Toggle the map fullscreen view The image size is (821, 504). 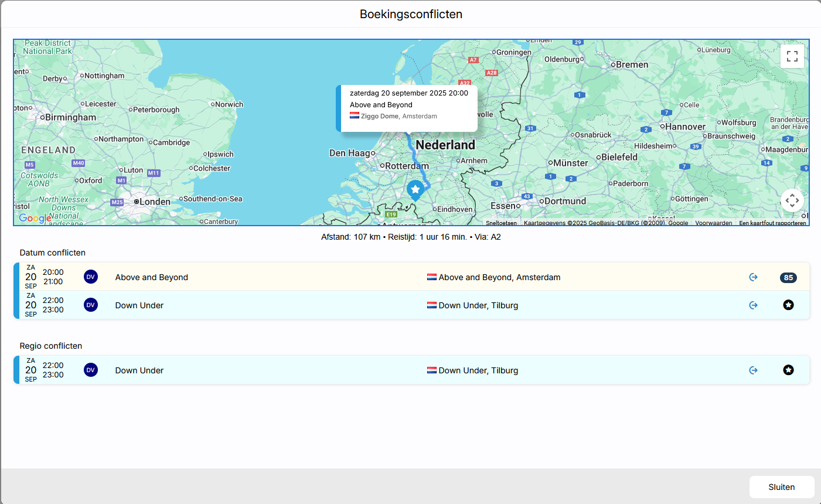(x=792, y=56)
